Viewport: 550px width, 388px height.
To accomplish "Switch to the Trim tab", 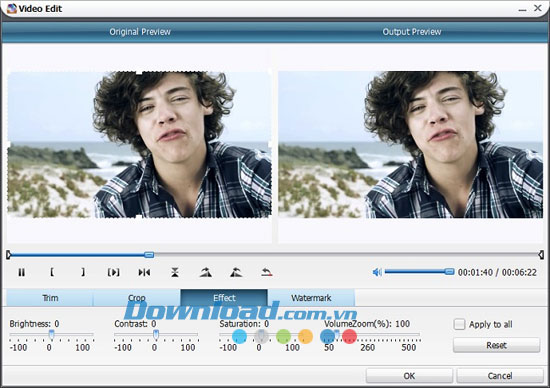I will [50, 298].
